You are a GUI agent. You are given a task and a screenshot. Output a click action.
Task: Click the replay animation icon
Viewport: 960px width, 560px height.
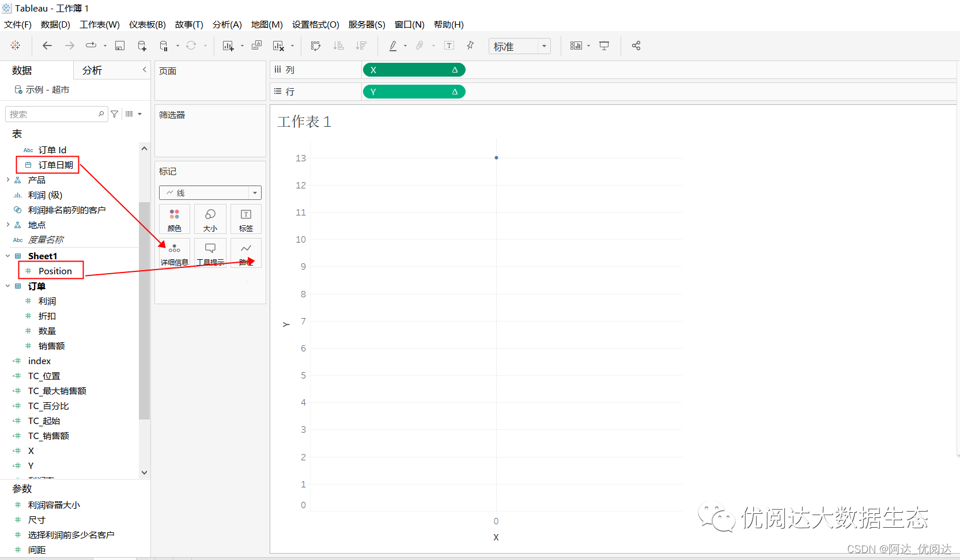pos(91,46)
